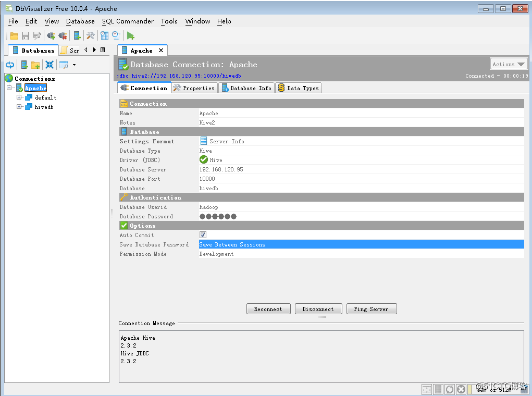Click the Save floppy disk toolbar icon
This screenshot has height=396, width=532.
coord(26,35)
